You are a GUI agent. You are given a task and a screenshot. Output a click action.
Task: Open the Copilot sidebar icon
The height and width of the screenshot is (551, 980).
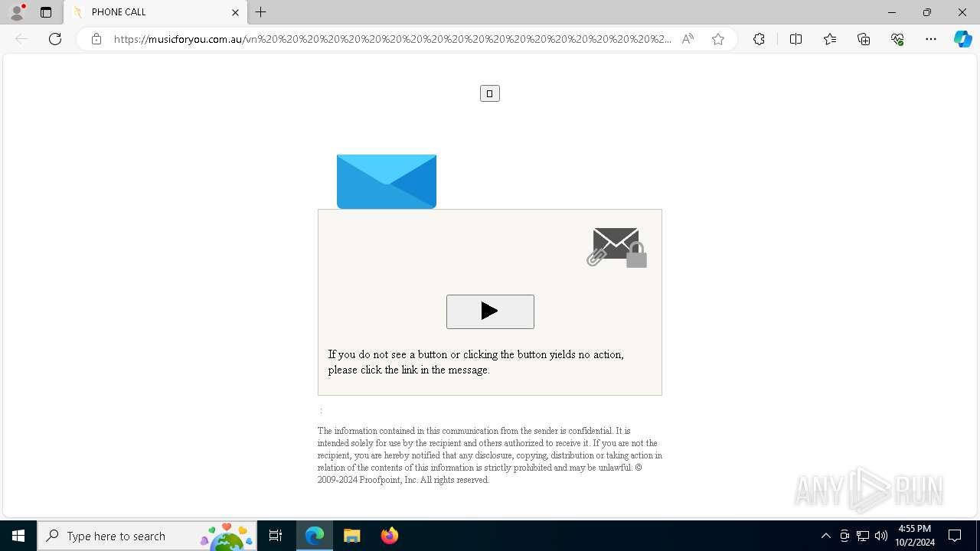tap(962, 39)
